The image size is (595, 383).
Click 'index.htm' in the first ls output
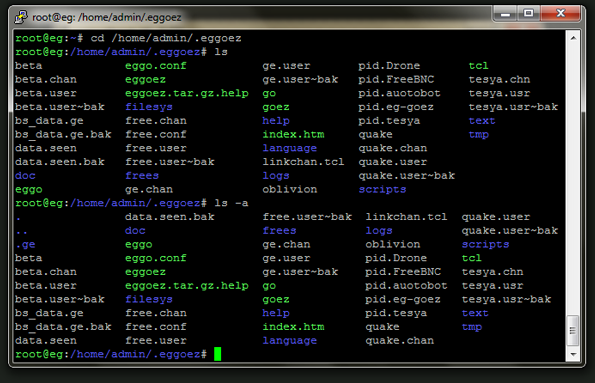tap(293, 134)
